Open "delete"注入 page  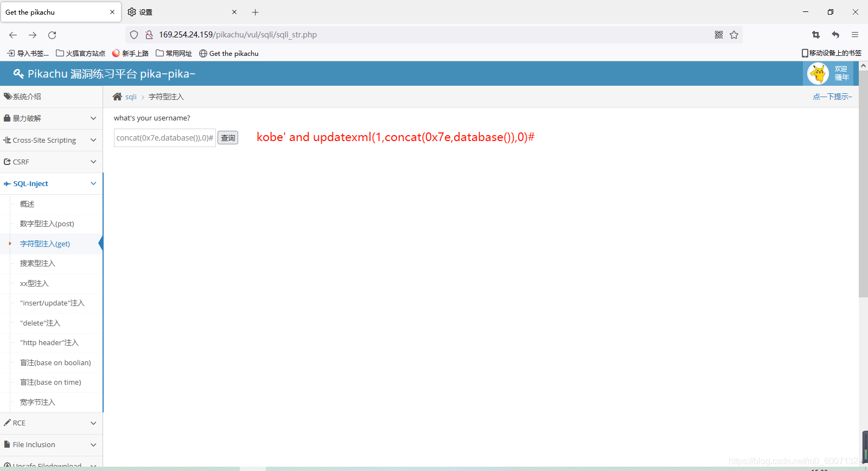(x=40, y=323)
